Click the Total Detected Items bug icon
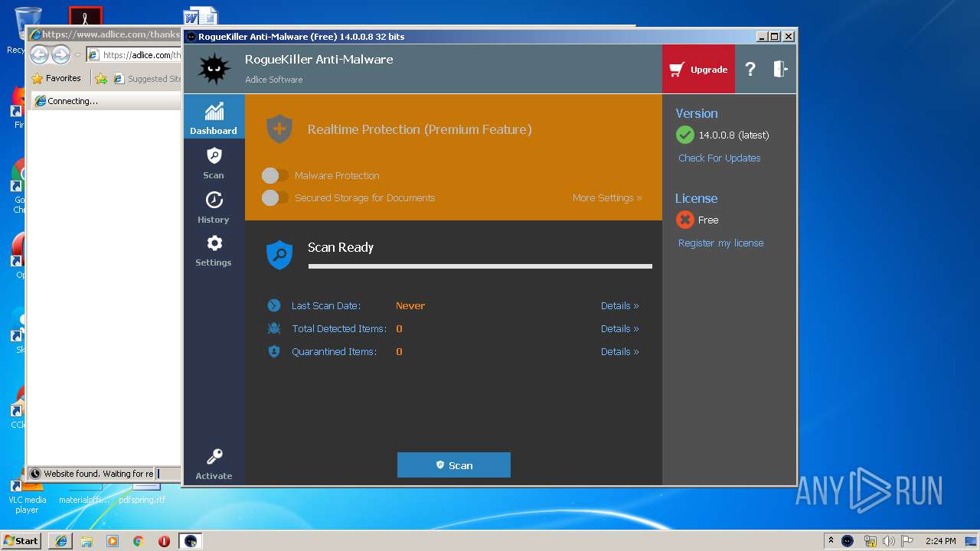The height and width of the screenshot is (551, 980). (274, 328)
